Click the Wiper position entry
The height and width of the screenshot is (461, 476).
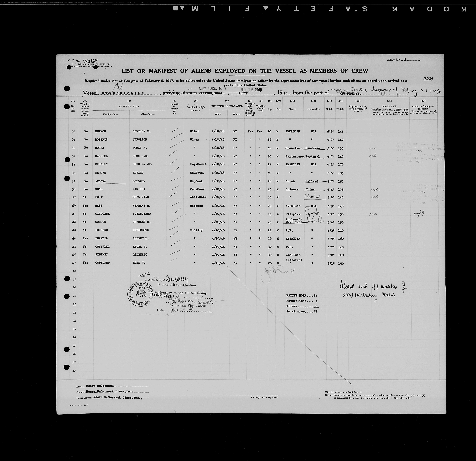point(194,140)
